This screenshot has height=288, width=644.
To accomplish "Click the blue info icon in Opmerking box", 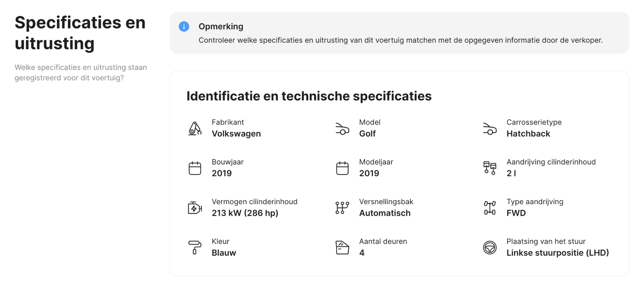I will (x=184, y=26).
